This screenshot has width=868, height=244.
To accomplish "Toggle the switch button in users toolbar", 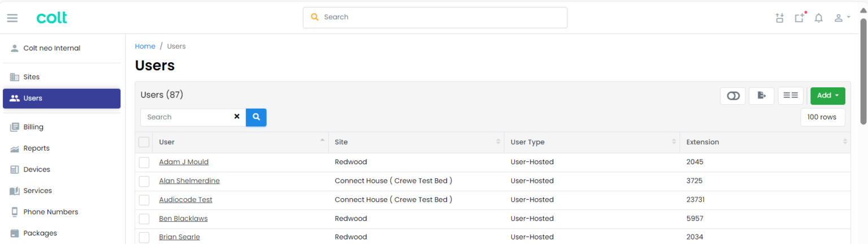I will [x=733, y=96].
